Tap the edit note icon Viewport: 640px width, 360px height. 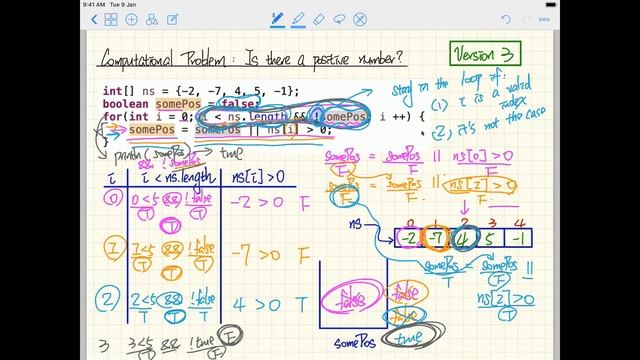pos(172,19)
